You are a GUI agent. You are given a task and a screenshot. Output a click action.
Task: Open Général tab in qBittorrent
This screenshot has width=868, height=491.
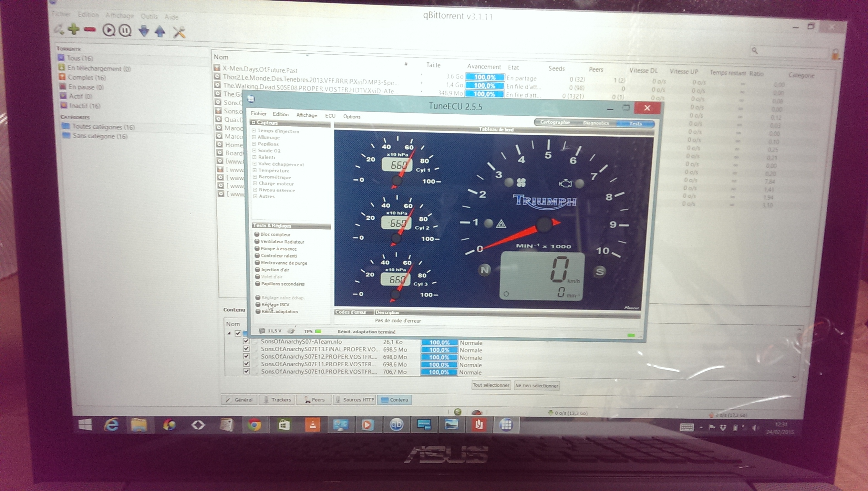(x=239, y=400)
